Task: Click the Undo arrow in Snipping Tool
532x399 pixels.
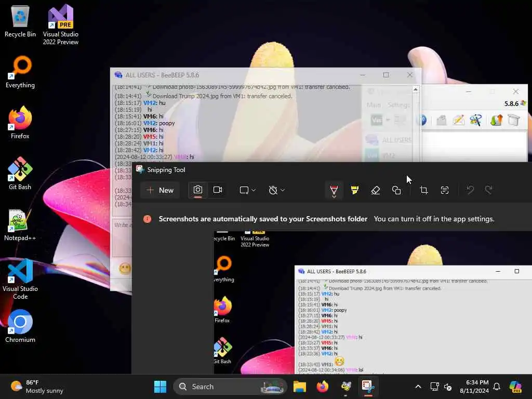Action: (x=470, y=190)
